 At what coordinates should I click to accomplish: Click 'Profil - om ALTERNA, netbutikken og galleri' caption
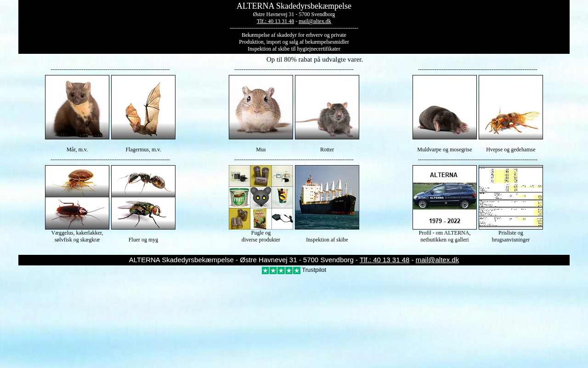[445, 236]
